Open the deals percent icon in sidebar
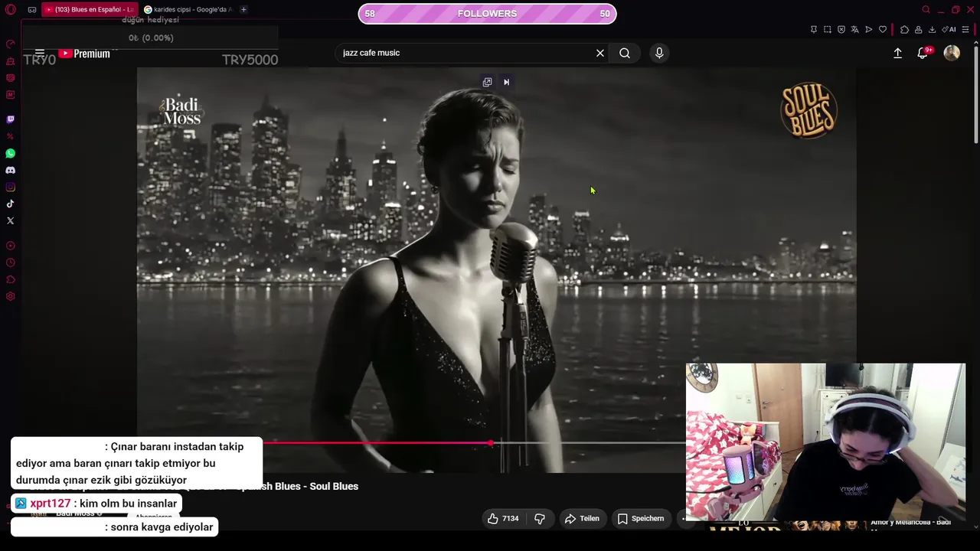The width and height of the screenshot is (980, 551). click(11, 136)
